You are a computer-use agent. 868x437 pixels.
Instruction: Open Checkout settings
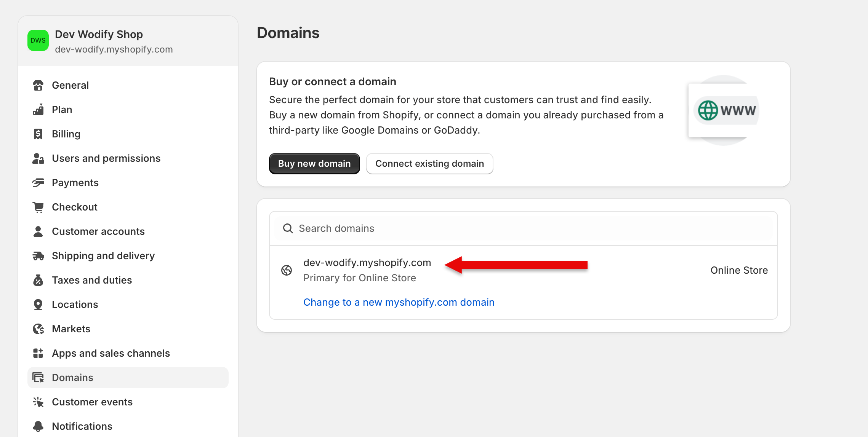(128, 207)
